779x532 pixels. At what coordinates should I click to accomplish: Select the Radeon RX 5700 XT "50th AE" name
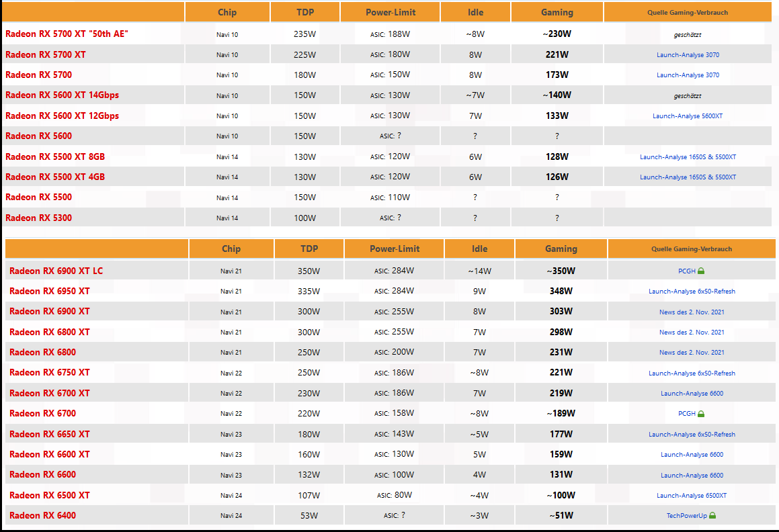coord(67,34)
